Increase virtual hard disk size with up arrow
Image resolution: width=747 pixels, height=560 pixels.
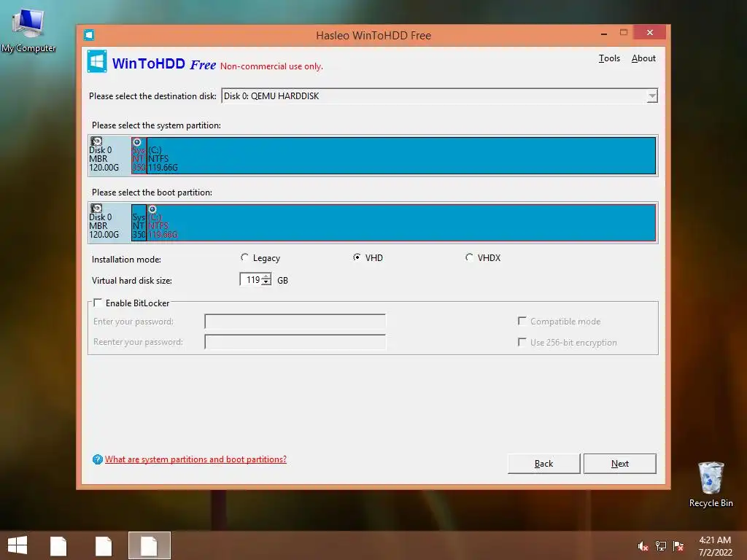click(266, 276)
